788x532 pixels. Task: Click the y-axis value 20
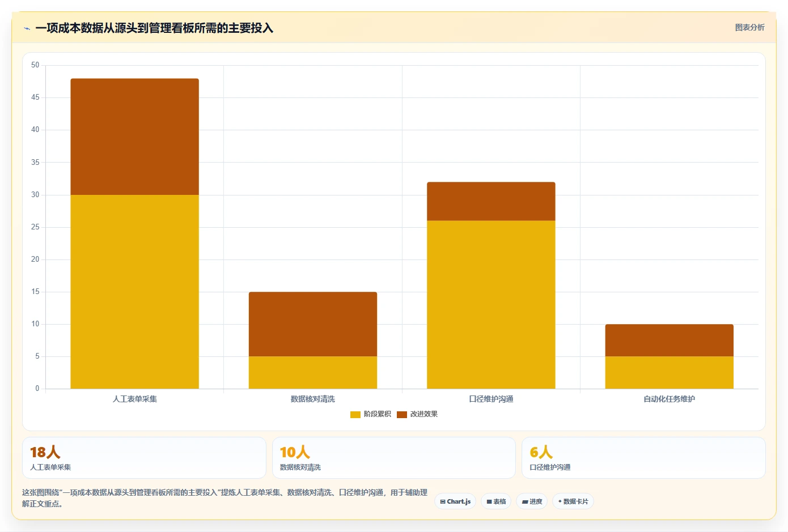(x=35, y=259)
